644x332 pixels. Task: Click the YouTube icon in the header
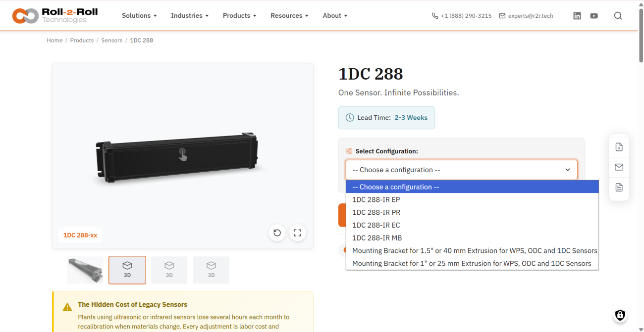594,15
